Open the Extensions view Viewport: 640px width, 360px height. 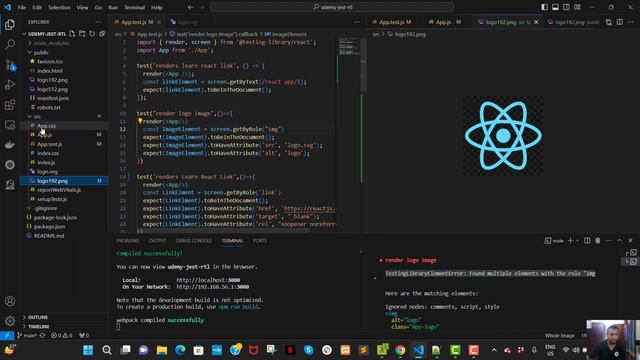pos(10,105)
